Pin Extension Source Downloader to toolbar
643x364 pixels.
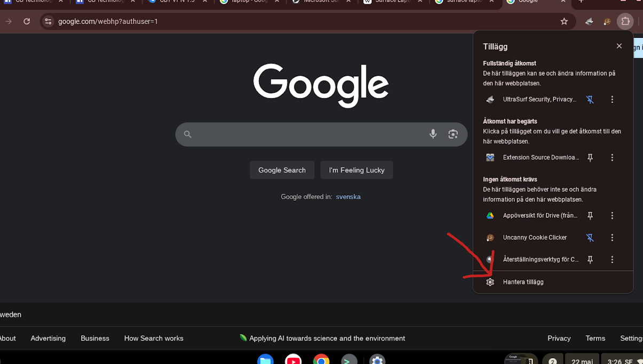click(x=590, y=157)
